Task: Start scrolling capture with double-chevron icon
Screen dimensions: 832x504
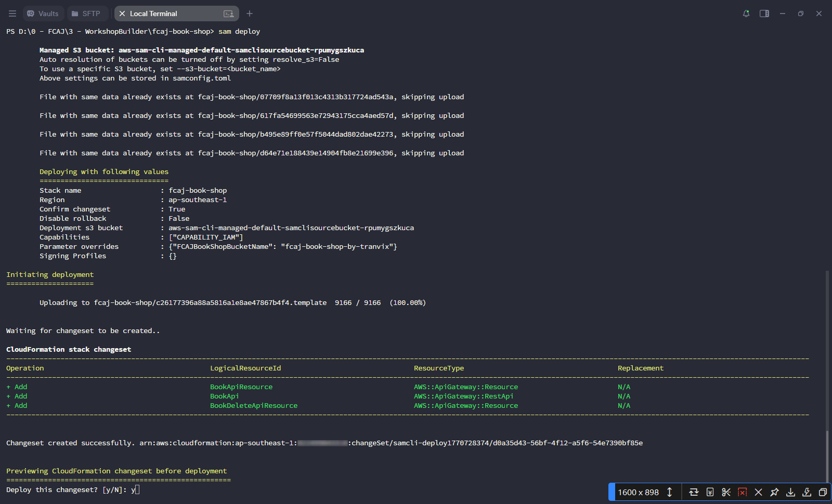Action: pos(710,492)
